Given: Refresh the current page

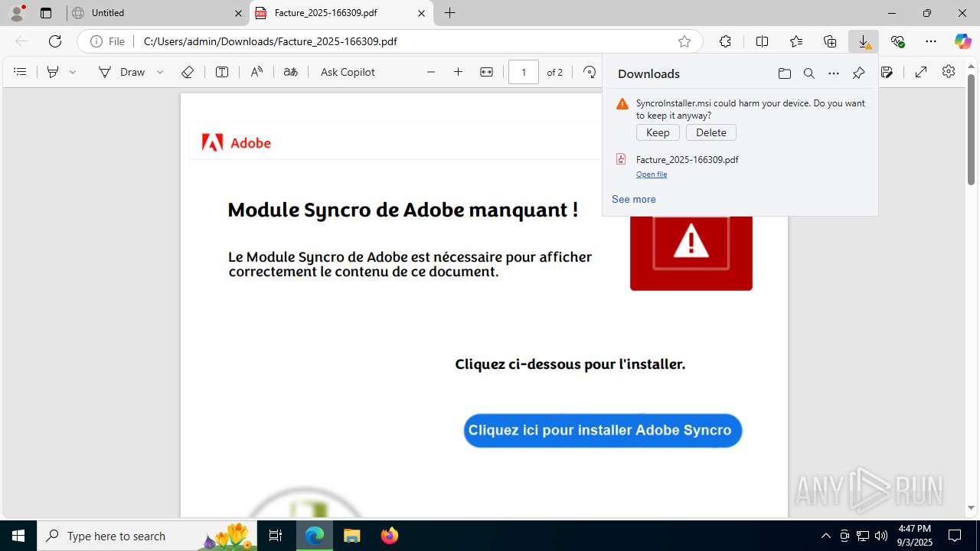Looking at the screenshot, I should pyautogui.click(x=55, y=41).
